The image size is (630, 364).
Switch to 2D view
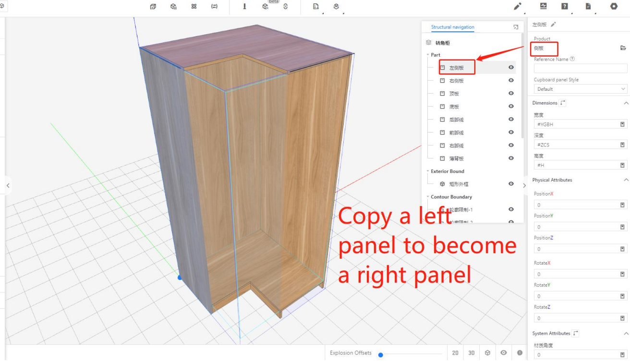455,353
